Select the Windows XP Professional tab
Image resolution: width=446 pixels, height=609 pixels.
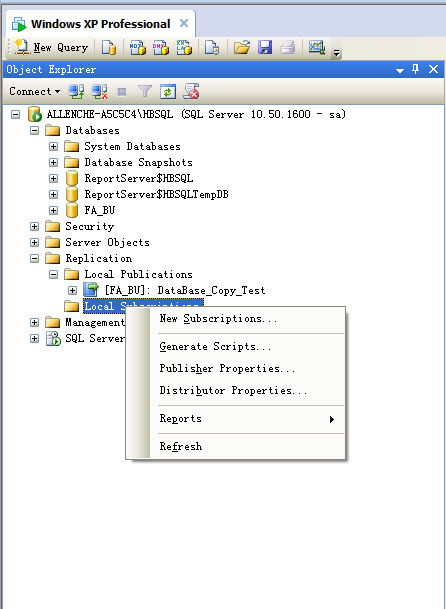coord(101,24)
